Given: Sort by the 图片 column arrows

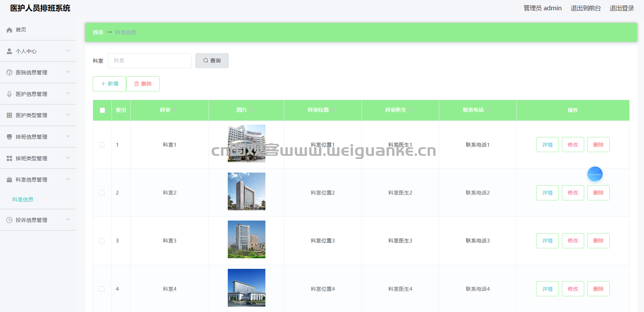Looking at the screenshot, I should [x=252, y=110].
